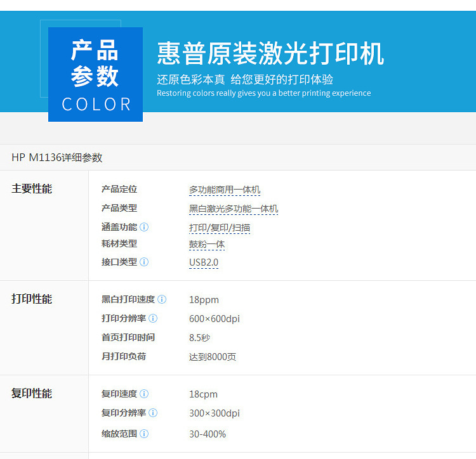Click info icon beside 打印分辨率
476x459 pixels.
pyautogui.click(x=153, y=318)
